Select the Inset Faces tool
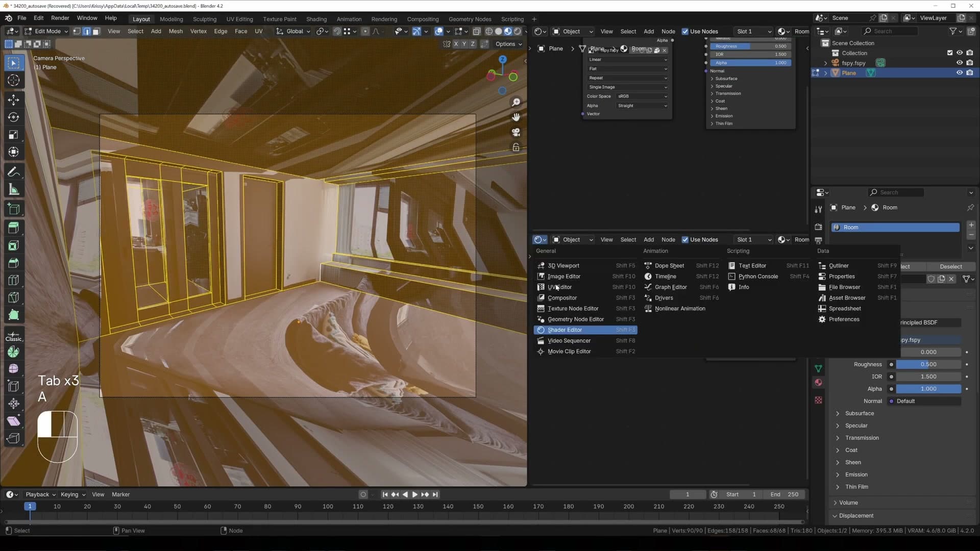 (x=14, y=246)
